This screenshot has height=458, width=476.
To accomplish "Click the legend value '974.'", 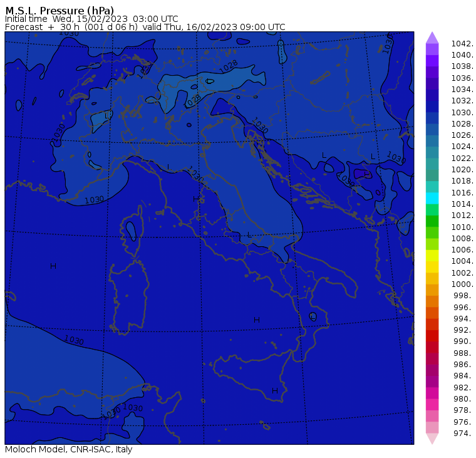I will (x=463, y=434).
